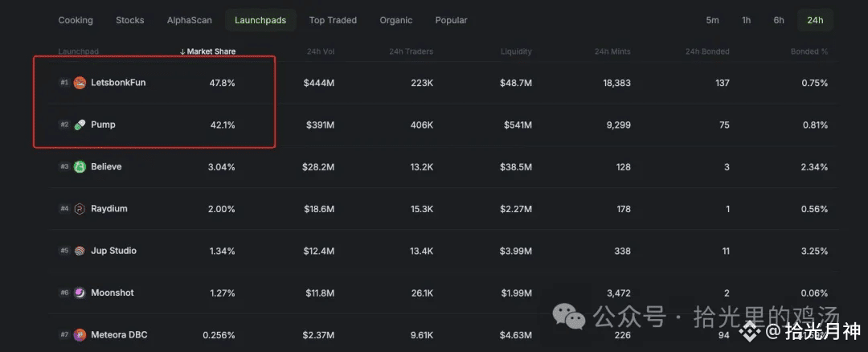Open the AlphaScan tab
868x352 pixels.
pos(190,20)
